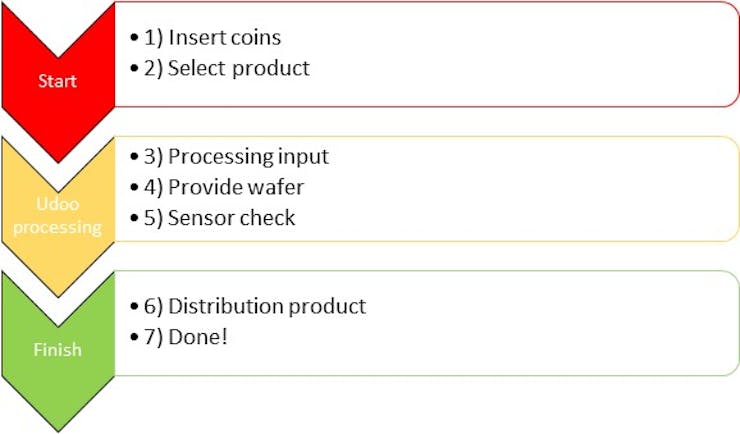
Task: Click empty area inside green-bordered Finish box
Action: pyautogui.click(x=519, y=323)
